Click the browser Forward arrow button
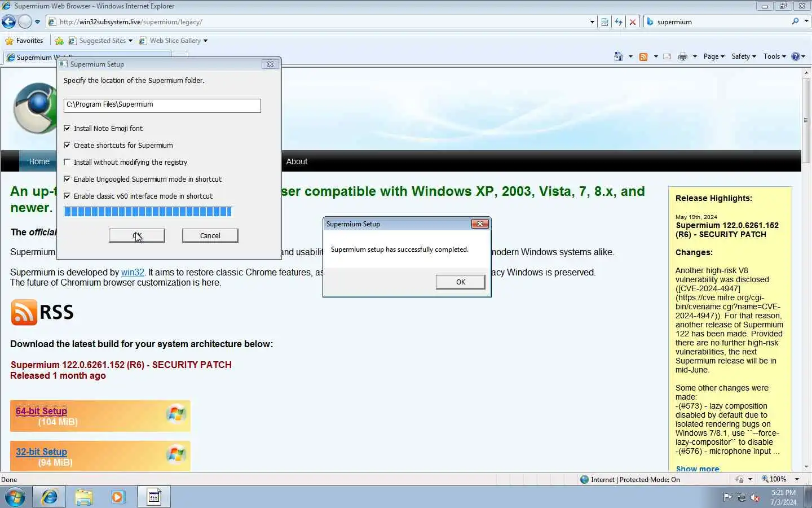Image resolution: width=812 pixels, height=508 pixels. (x=25, y=21)
